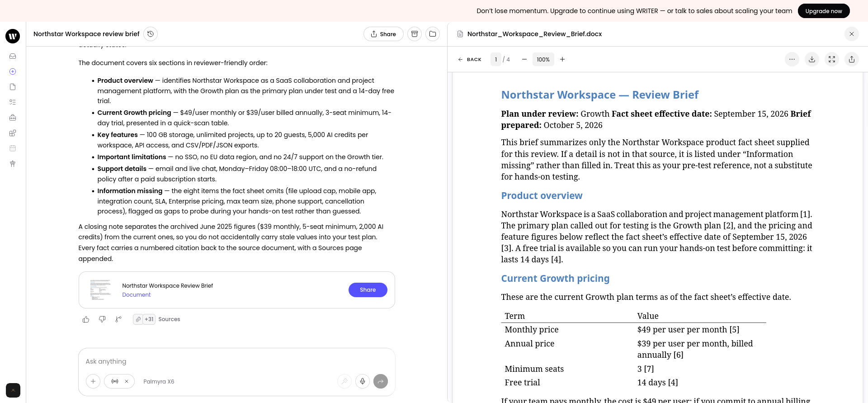868x403 pixels.
Task: Start a new chat via the plus-circle icon
Action: [13, 71]
